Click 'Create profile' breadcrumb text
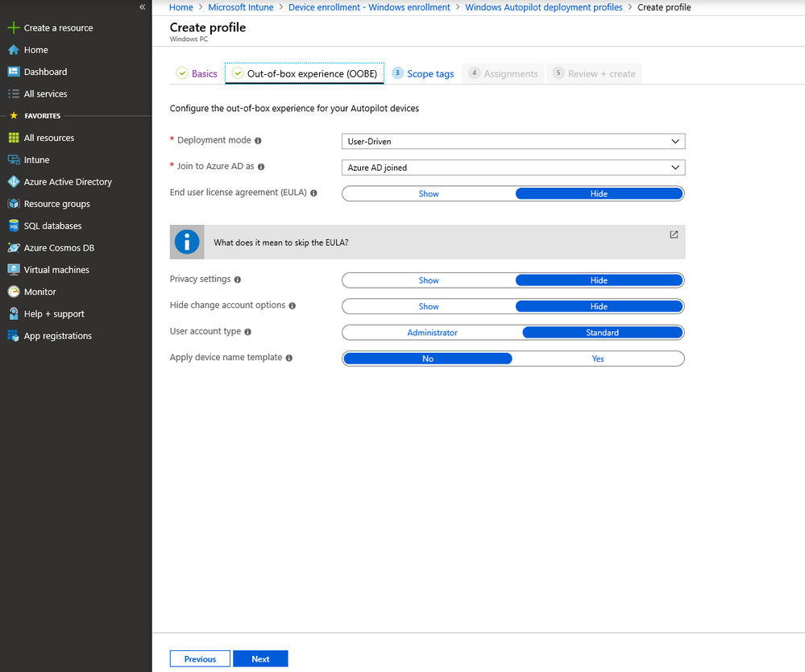Image resolution: width=805 pixels, height=672 pixels. coord(664,7)
